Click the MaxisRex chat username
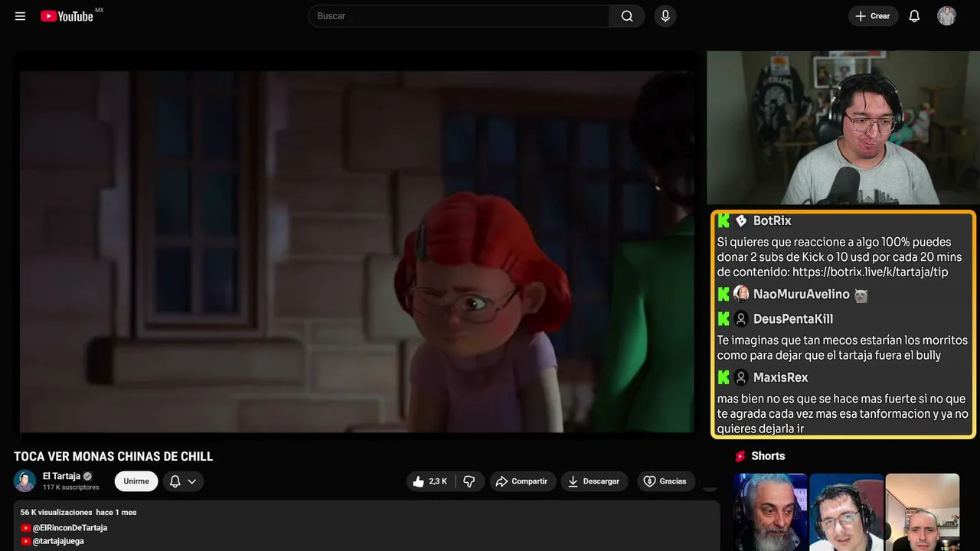This screenshot has width=980, height=551. coord(780,377)
